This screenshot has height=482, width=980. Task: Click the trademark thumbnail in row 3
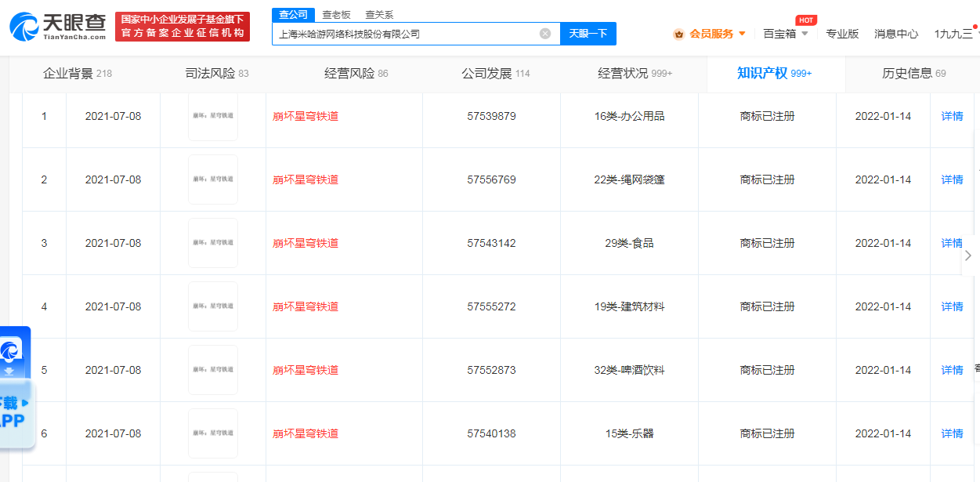pyautogui.click(x=213, y=243)
